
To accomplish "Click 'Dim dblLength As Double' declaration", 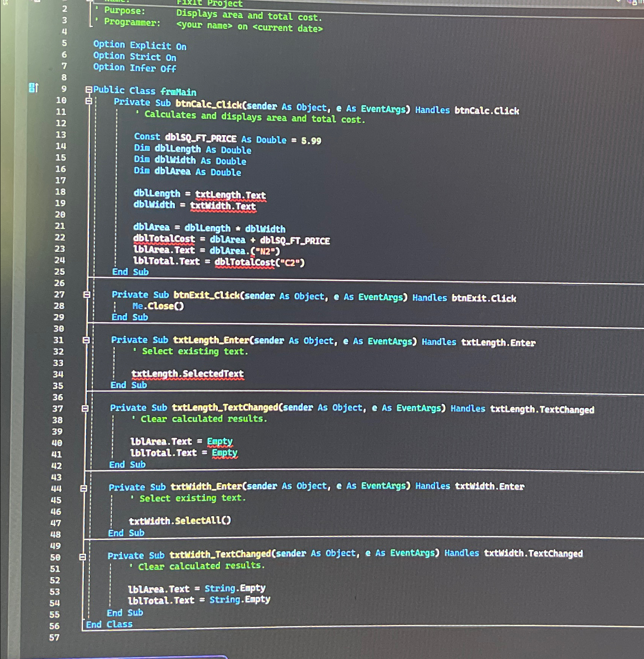I will tap(193, 149).
